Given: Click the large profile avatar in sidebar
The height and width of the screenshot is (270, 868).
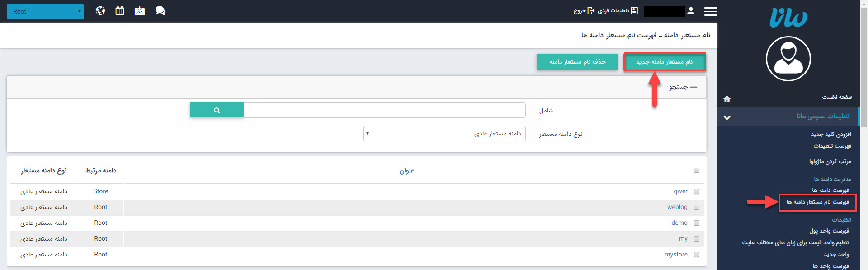Looking at the screenshot, I should pyautogui.click(x=788, y=59).
